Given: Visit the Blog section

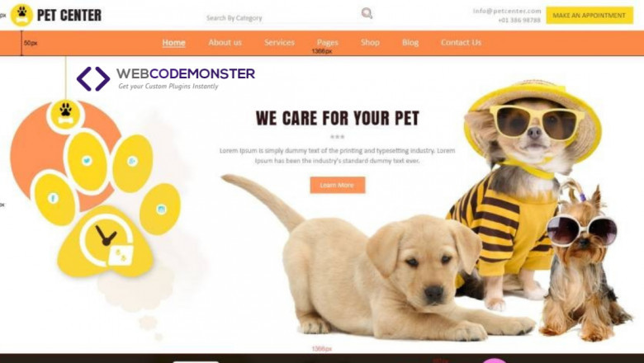Looking at the screenshot, I should pyautogui.click(x=410, y=43).
